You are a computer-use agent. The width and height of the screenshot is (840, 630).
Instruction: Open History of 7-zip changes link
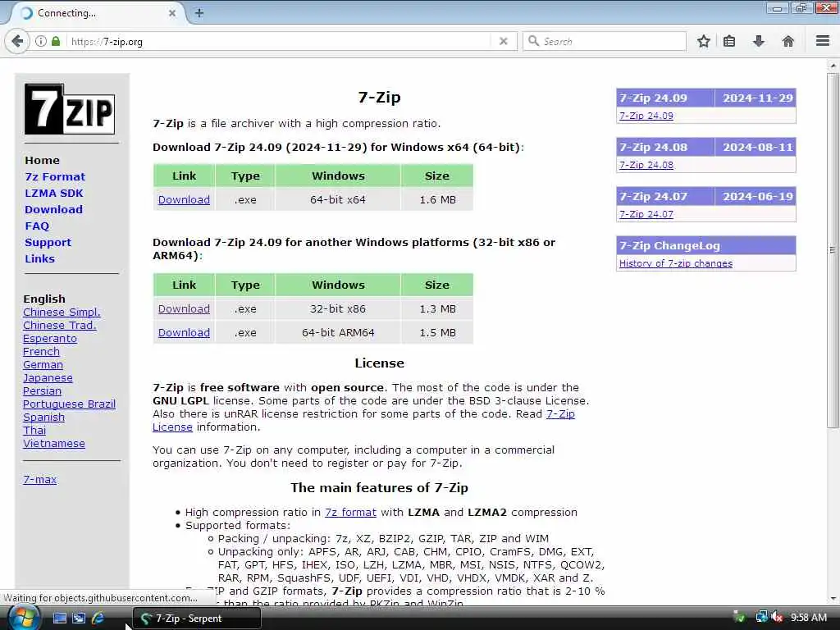tap(676, 263)
